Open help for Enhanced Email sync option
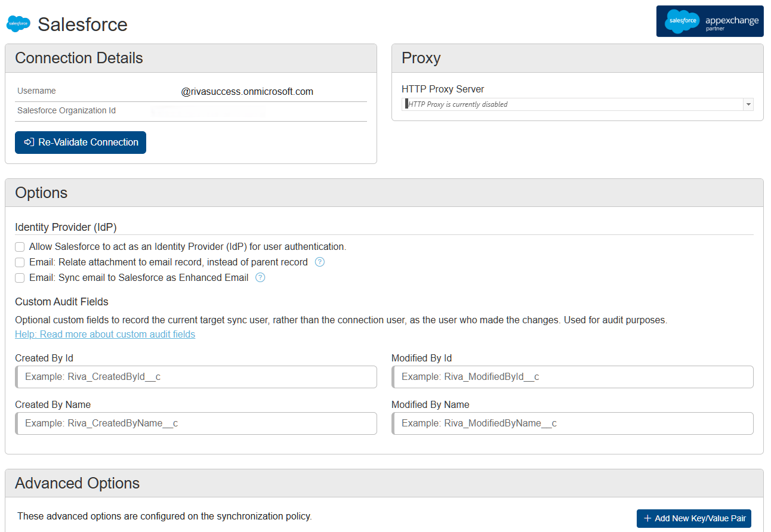Image resolution: width=771 pixels, height=532 pixels. click(260, 277)
